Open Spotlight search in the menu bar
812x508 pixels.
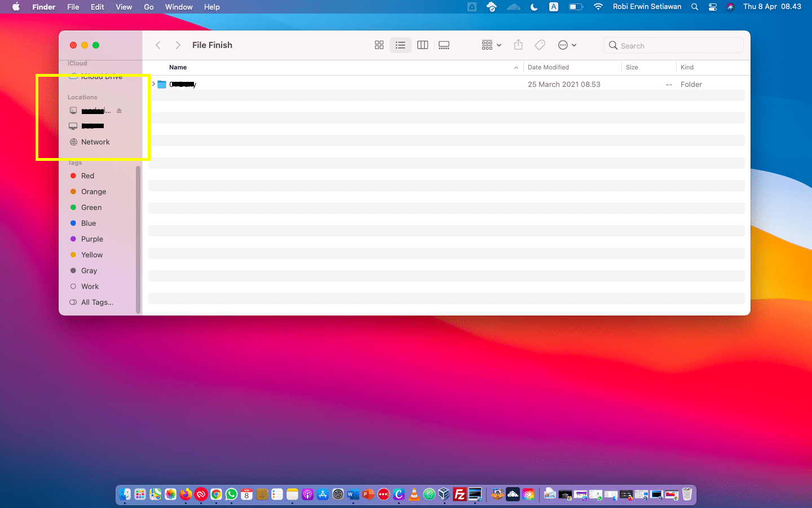tap(695, 7)
